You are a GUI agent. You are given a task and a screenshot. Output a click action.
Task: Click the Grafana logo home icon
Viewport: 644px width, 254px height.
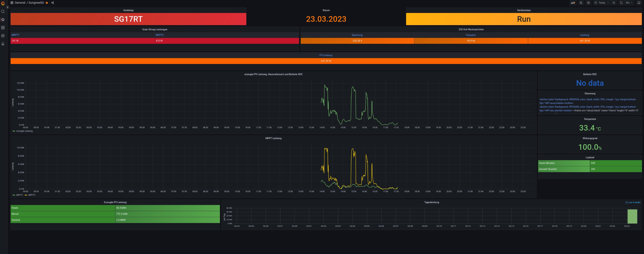(3, 3)
